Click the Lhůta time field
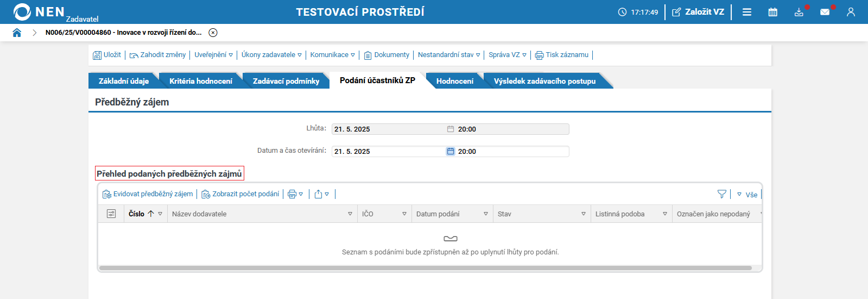868x299 pixels. 512,129
